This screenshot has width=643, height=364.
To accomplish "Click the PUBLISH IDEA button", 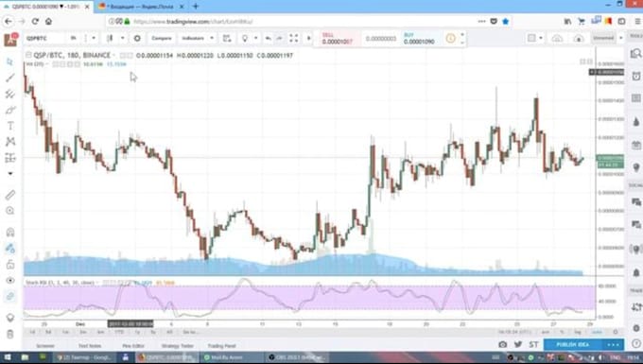I will click(572, 345).
